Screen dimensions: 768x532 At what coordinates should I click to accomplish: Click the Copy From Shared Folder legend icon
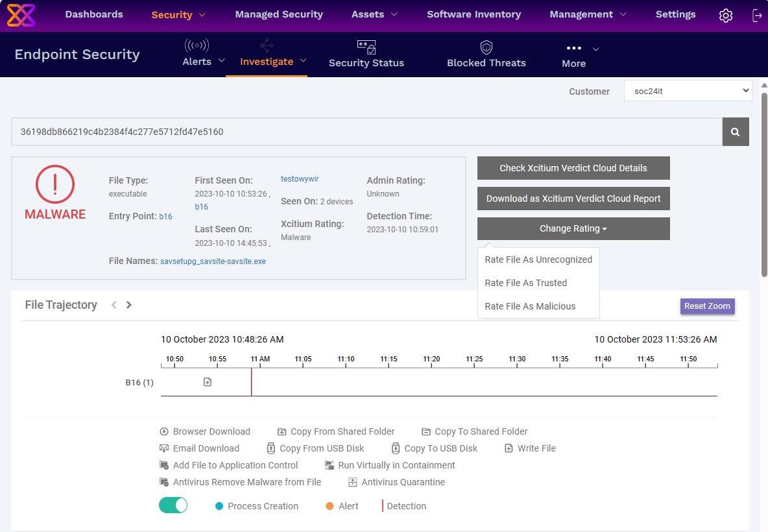(282, 431)
